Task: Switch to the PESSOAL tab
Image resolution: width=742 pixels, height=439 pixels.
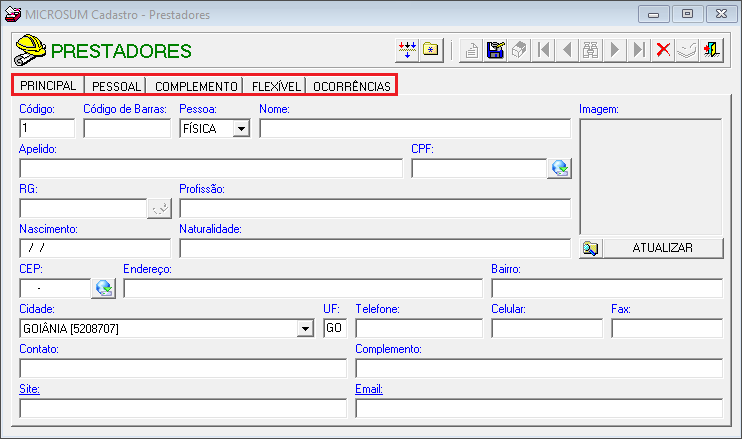Action: (x=116, y=86)
